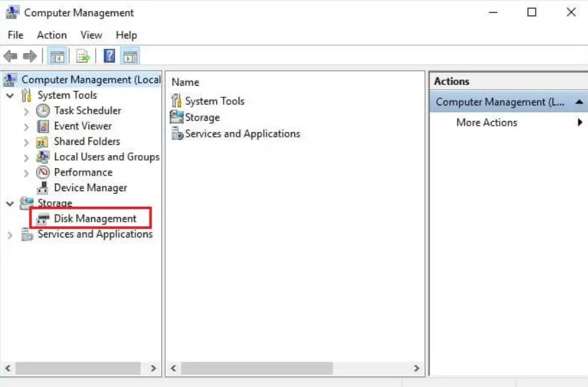Click the Storage icon in the tree
The height and width of the screenshot is (387, 588).
pyautogui.click(x=27, y=203)
